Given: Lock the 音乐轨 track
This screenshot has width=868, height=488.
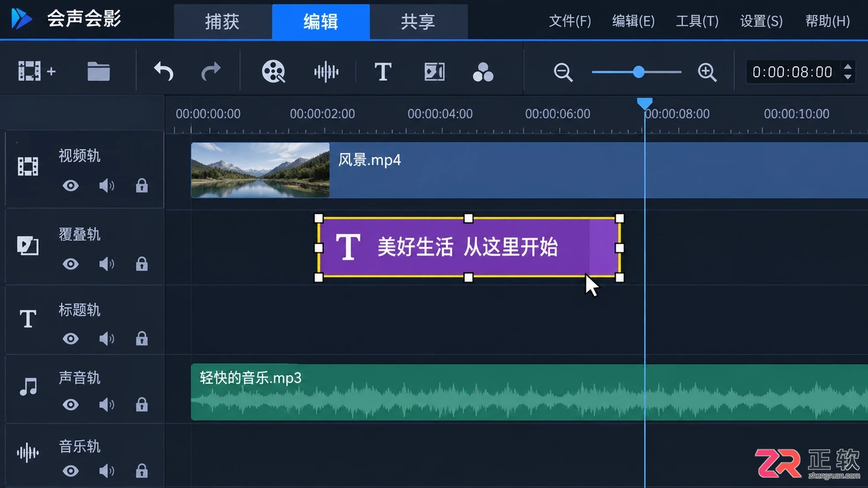Looking at the screenshot, I should 142,471.
